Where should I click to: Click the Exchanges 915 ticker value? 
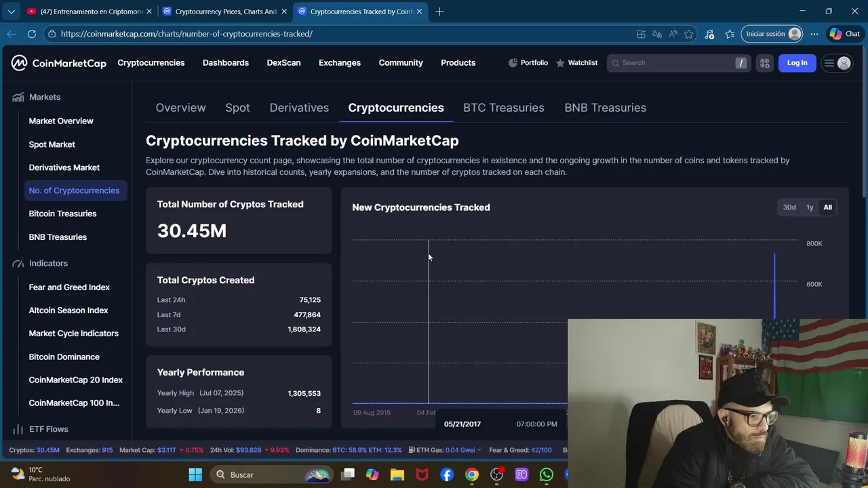(x=107, y=450)
